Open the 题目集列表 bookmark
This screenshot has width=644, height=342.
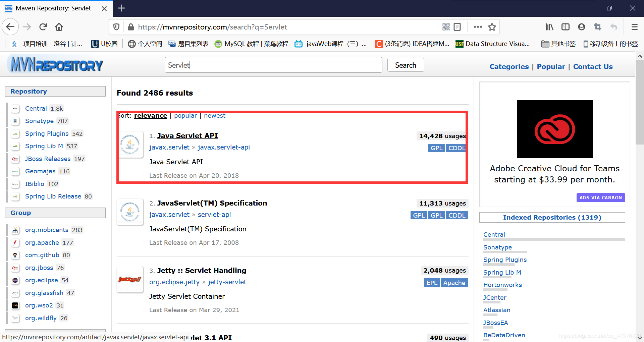189,44
